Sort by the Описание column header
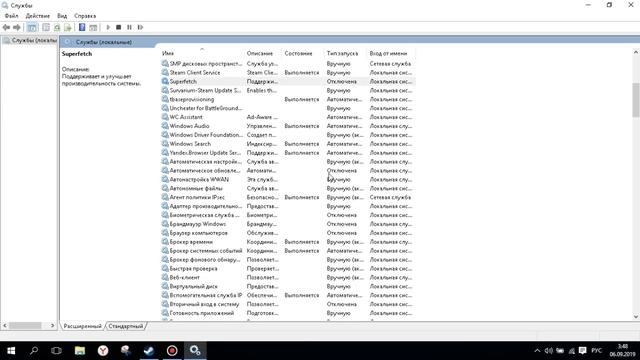The width and height of the screenshot is (640, 360). 260,53
